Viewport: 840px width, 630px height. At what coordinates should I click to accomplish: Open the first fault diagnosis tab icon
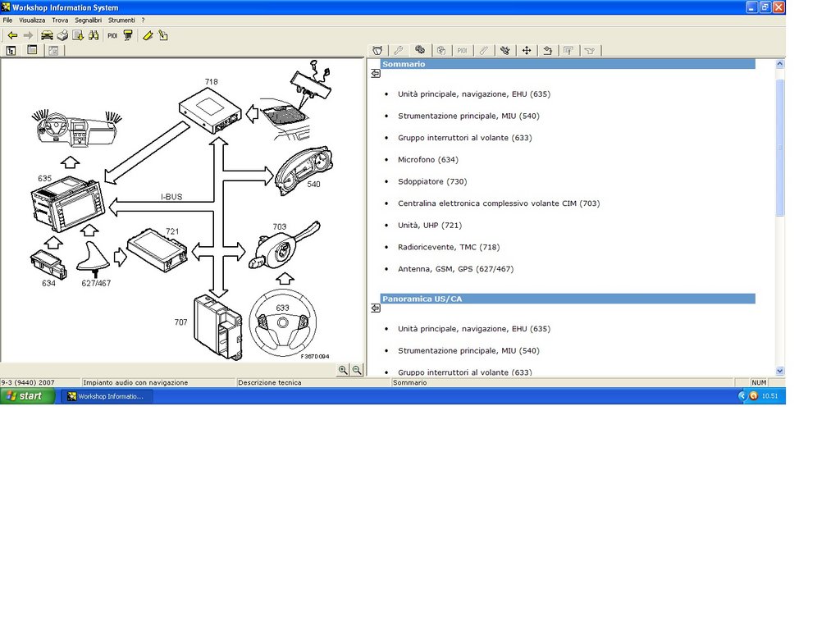click(377, 50)
